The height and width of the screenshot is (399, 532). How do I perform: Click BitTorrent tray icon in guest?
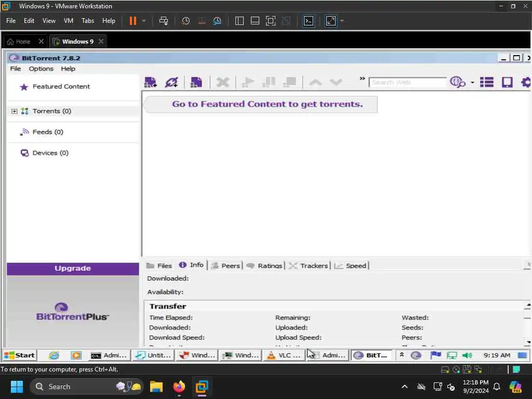pos(416,355)
